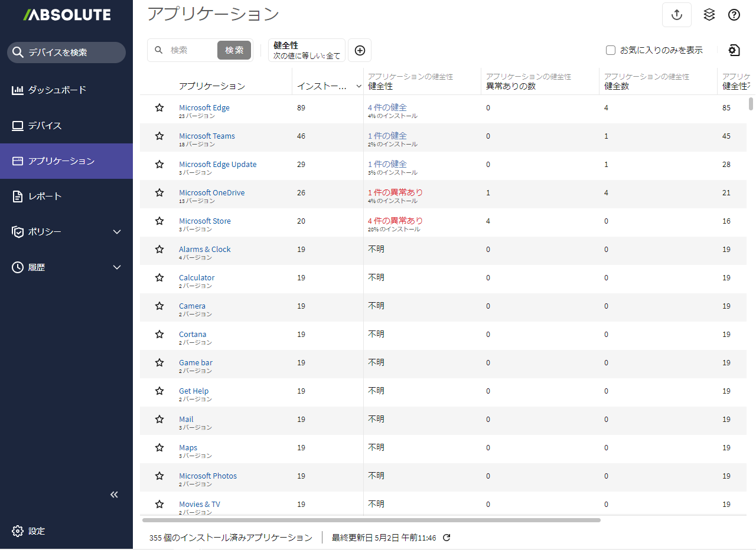
Task: Click the ポリシー shield icon
Action: (x=18, y=232)
